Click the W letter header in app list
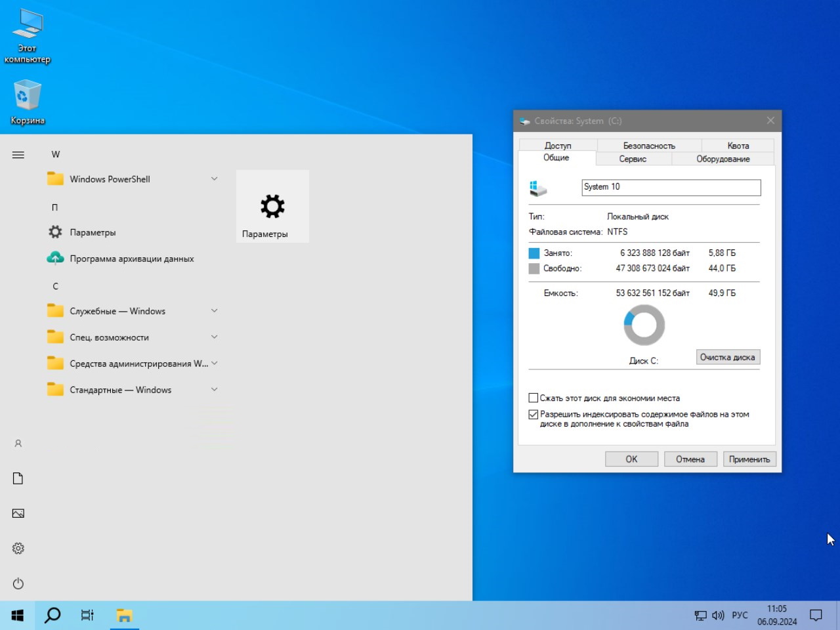 [56, 155]
